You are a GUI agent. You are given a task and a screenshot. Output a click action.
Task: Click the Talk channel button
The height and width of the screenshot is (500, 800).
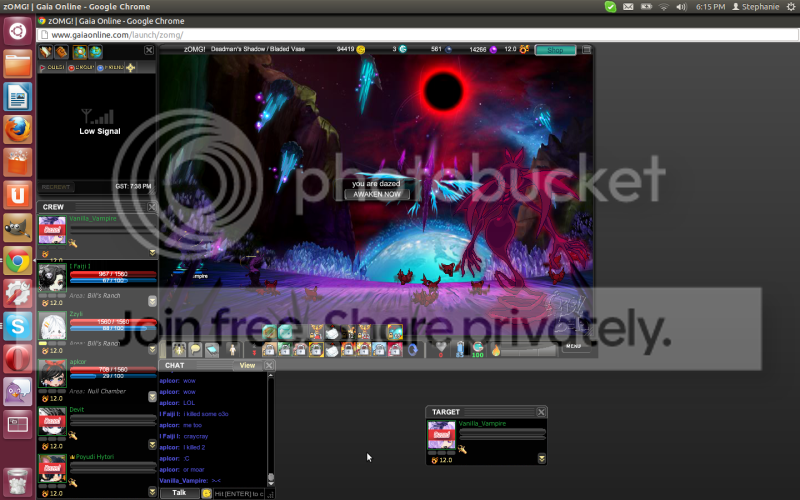[179, 493]
